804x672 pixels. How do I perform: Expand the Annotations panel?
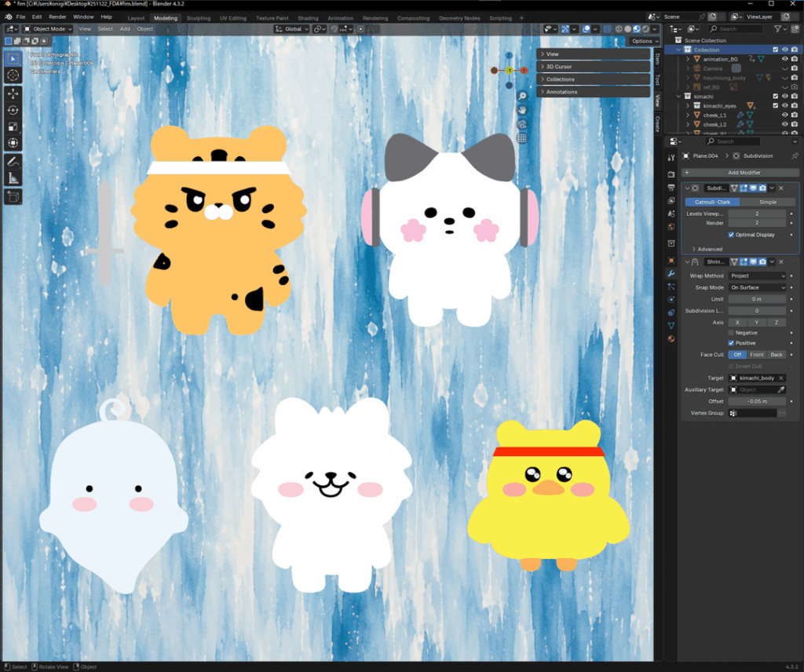[594, 93]
